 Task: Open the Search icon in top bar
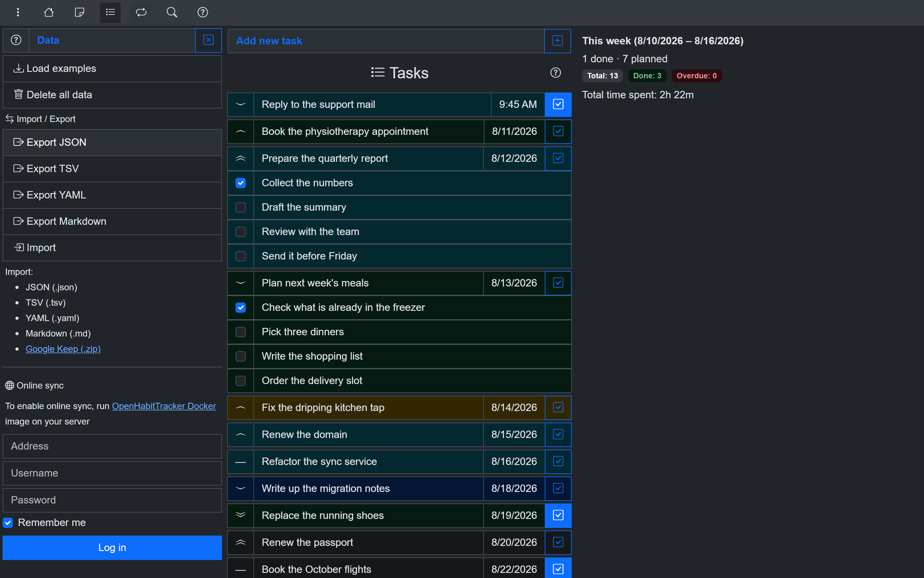point(172,13)
